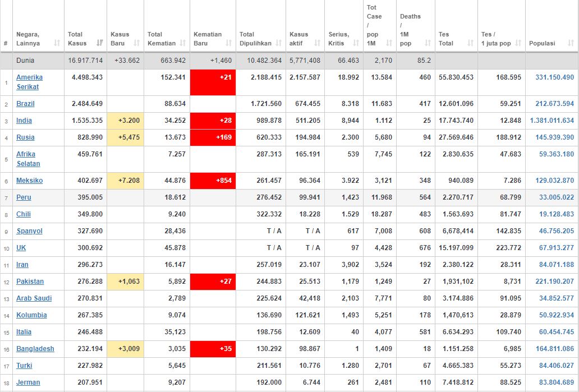Screen dimensions: 579x392
Task: Open the Arab Saudi country link
Action: 34,298
